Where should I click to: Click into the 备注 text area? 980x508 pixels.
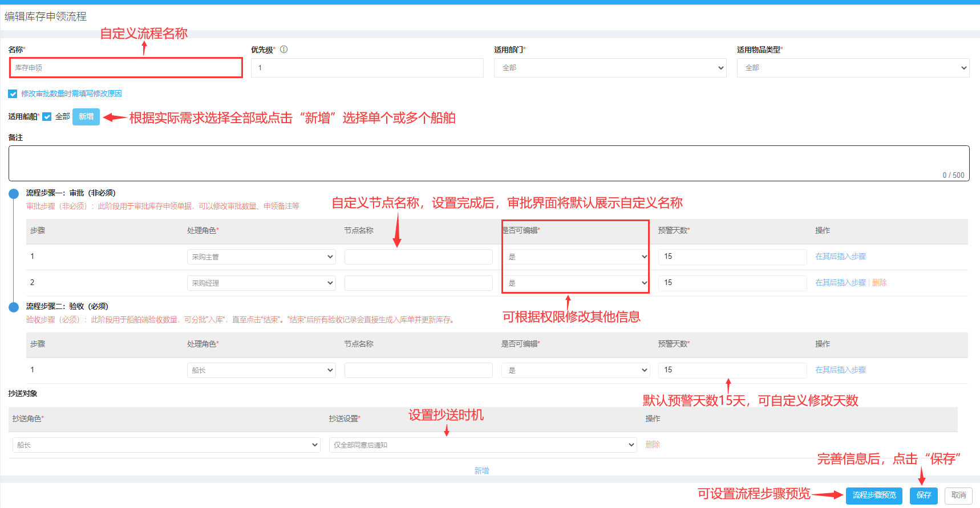(x=489, y=163)
